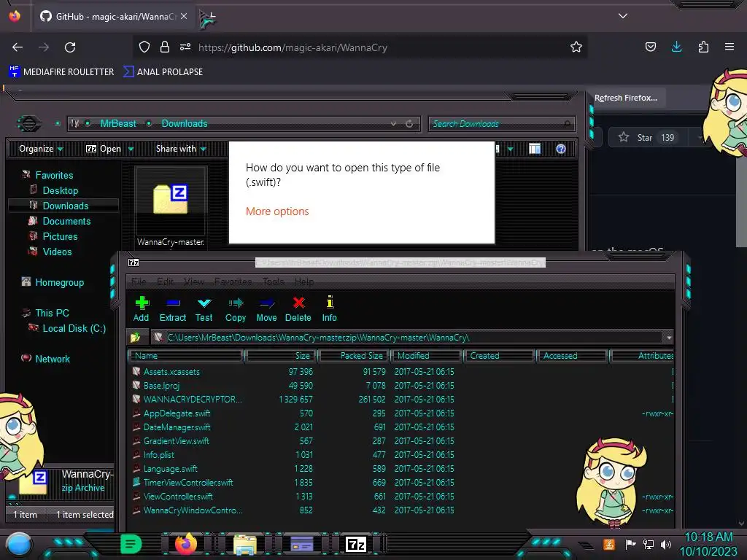Refresh the Explorer address bar
This screenshot has height=560, width=747.
[409, 124]
